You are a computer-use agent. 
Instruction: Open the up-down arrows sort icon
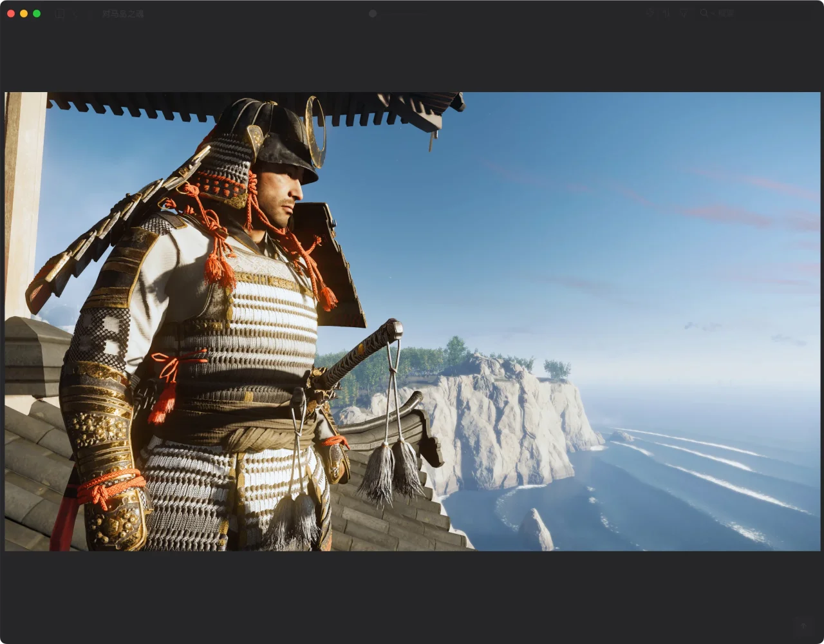point(666,13)
